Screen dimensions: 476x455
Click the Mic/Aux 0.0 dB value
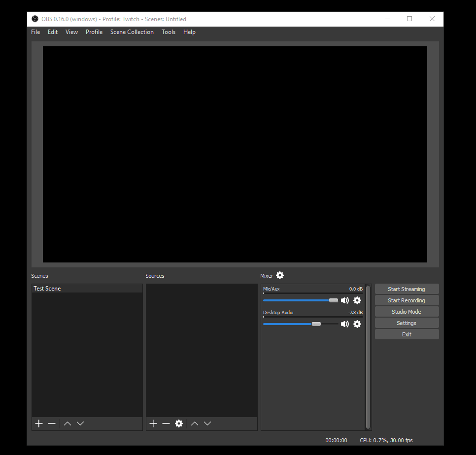click(x=356, y=289)
